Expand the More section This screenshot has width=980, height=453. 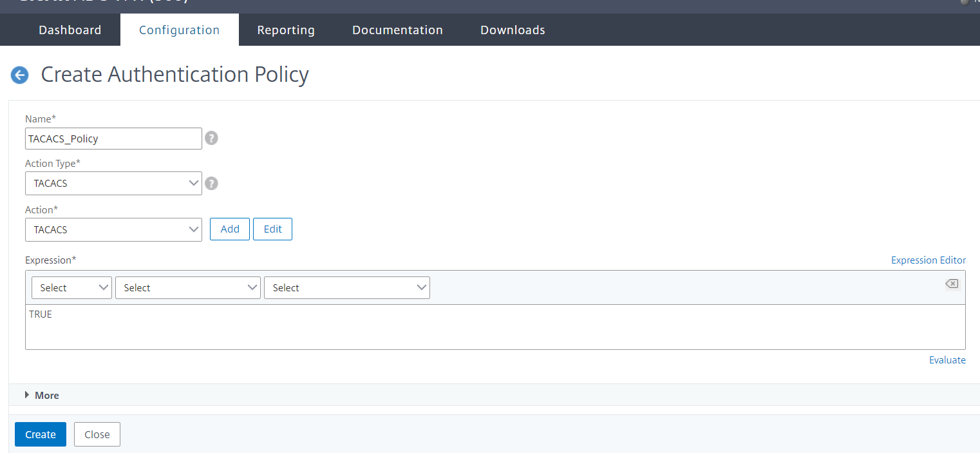point(42,395)
